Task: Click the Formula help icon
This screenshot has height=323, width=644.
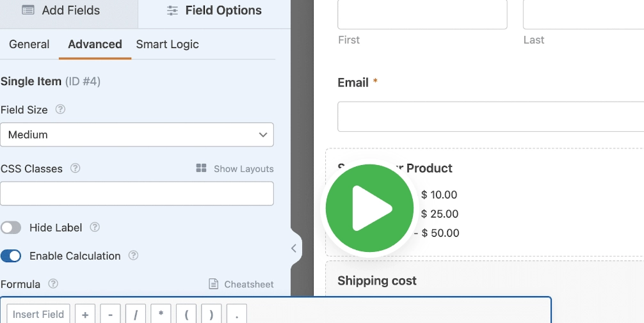Action: point(53,283)
